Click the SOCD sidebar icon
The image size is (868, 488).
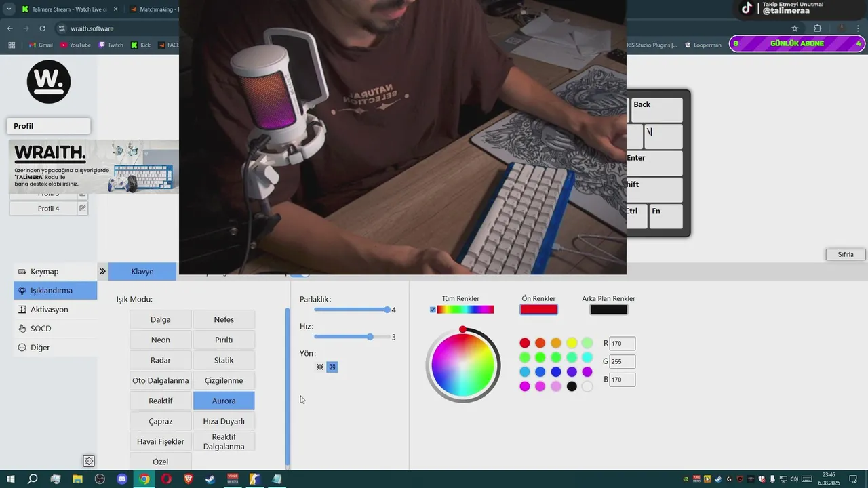tap(22, 328)
